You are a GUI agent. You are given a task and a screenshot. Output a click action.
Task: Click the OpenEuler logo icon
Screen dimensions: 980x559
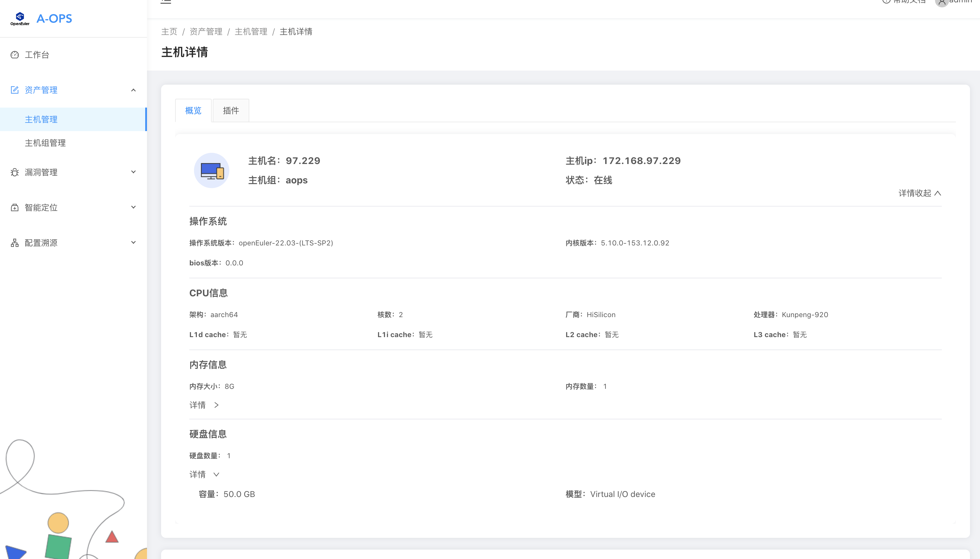(x=20, y=18)
